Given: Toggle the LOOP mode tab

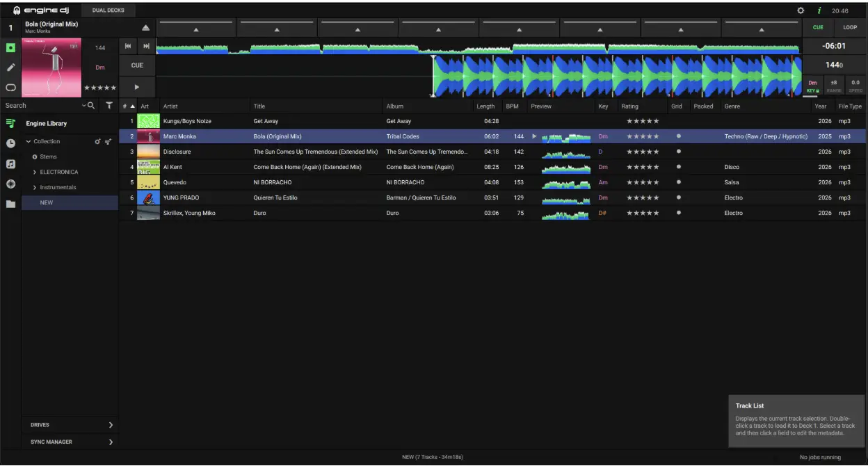Looking at the screenshot, I should 850,28.
